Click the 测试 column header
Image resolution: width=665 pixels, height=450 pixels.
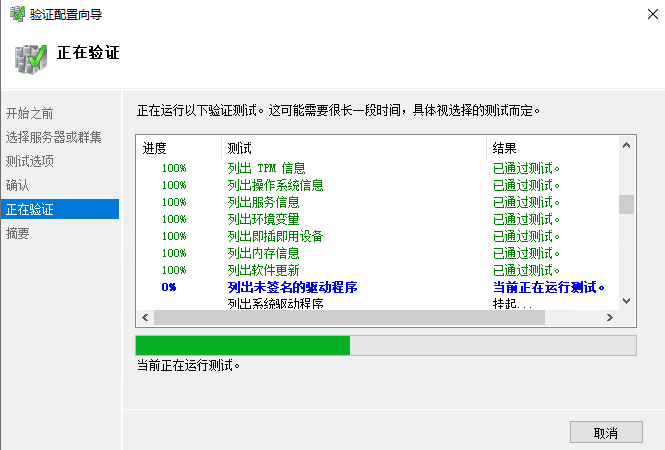coord(354,148)
